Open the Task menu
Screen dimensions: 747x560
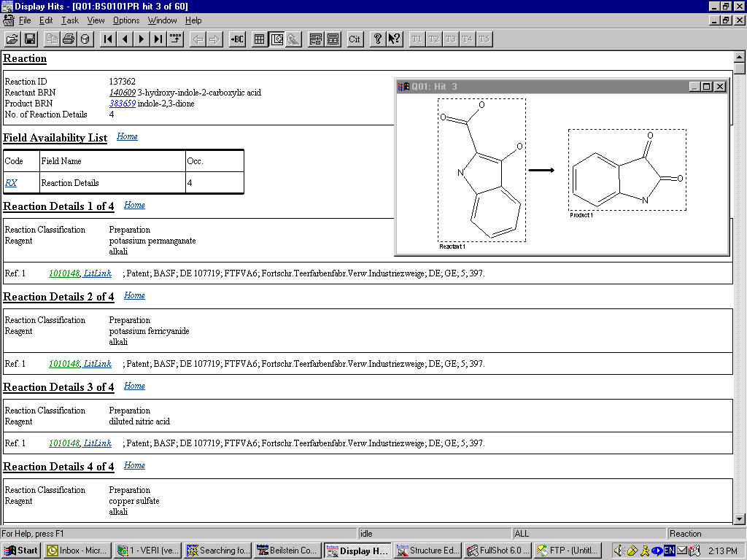point(70,20)
